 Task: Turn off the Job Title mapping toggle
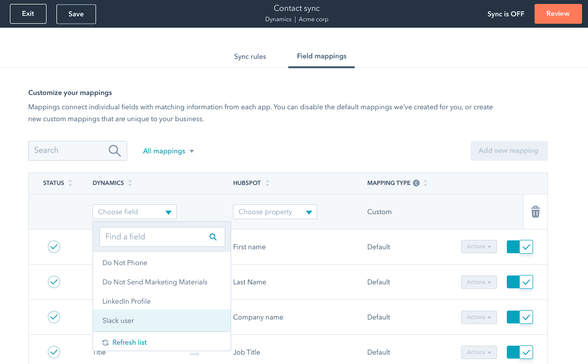pos(520,352)
